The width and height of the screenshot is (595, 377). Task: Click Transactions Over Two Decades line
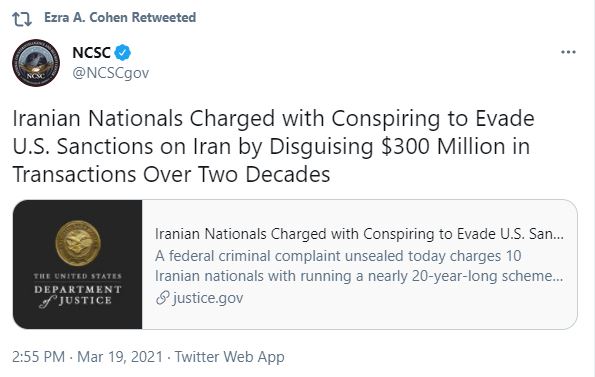171,174
